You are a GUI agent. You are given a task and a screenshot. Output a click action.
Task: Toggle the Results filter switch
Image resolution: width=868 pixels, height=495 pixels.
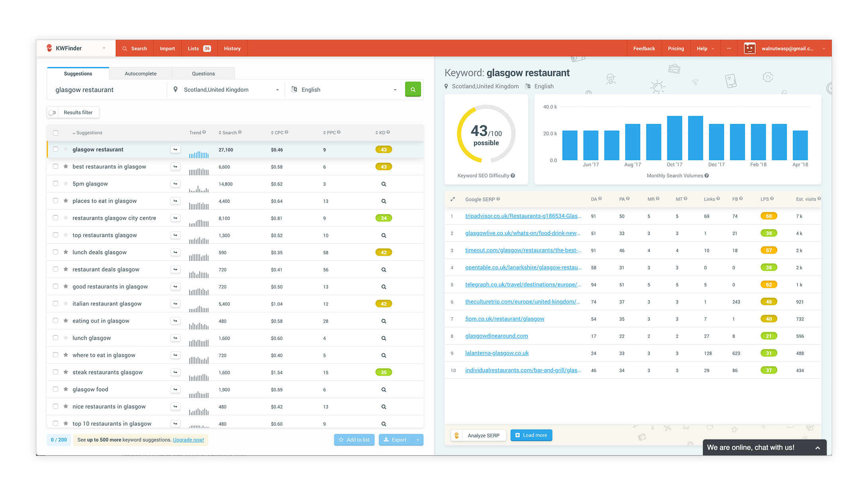[x=53, y=113]
